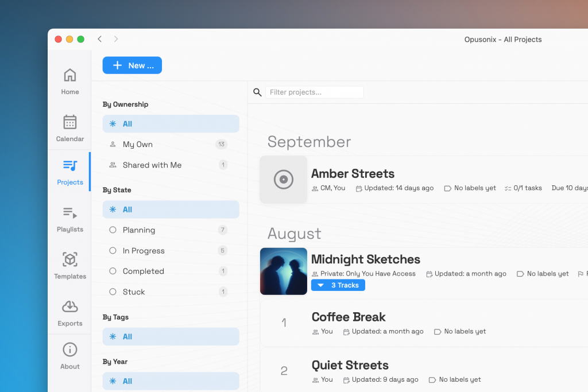The width and height of the screenshot is (588, 392).
Task: Click the Filter projects search field
Action: 314,92
